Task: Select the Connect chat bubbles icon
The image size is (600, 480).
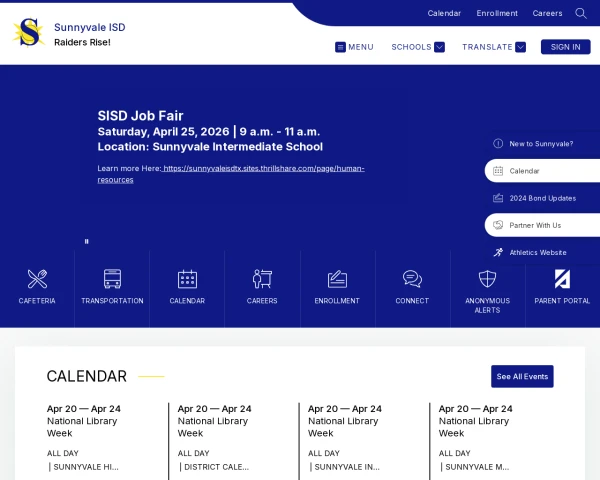Action: coord(412,279)
